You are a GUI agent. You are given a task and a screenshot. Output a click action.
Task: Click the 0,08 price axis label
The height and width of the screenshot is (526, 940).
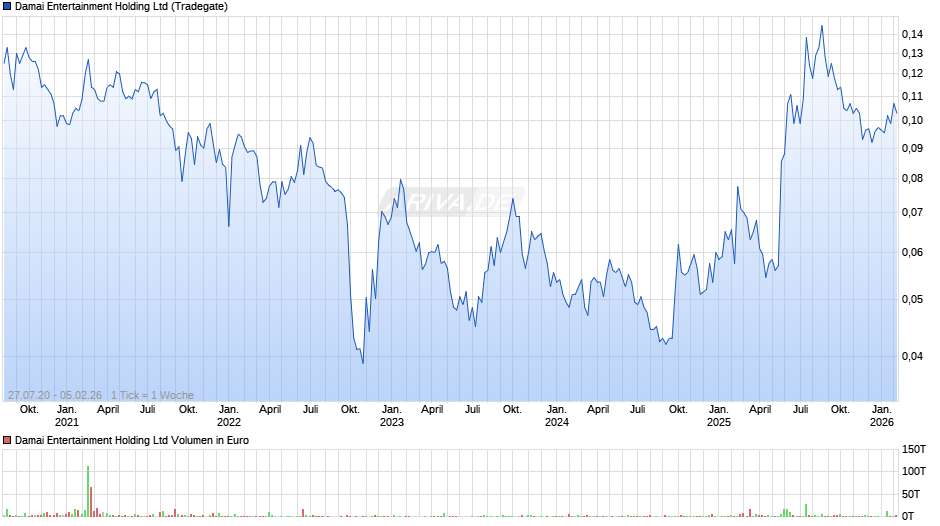tap(912, 178)
